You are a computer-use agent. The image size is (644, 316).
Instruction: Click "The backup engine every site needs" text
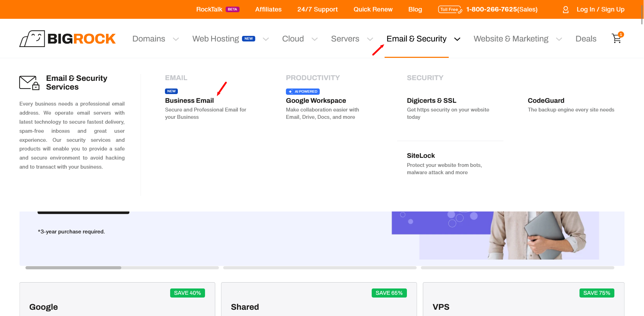coord(571,110)
